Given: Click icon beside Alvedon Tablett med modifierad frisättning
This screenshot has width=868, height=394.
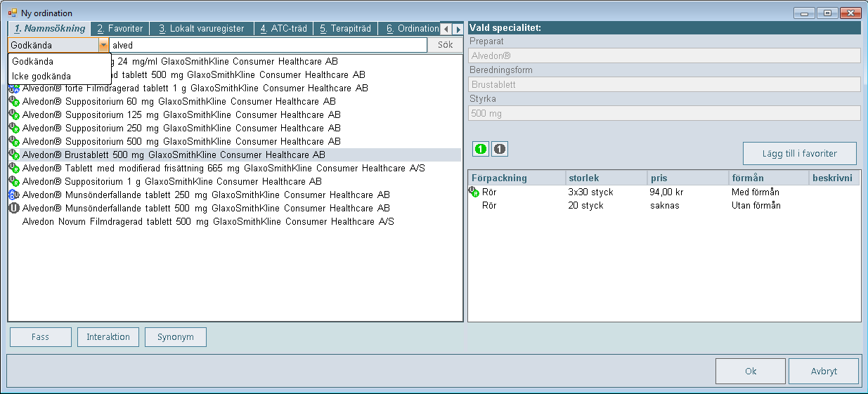Looking at the screenshot, I should 13,169.
